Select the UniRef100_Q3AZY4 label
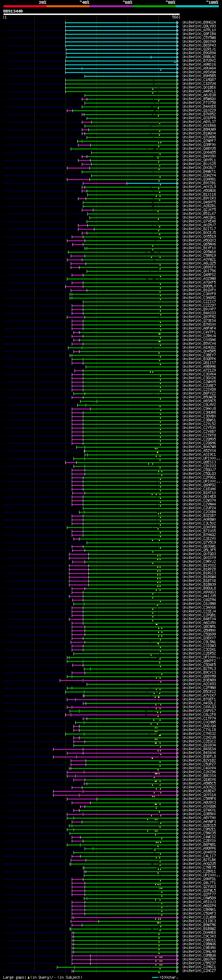222x980 pixels. tap(199, 175)
